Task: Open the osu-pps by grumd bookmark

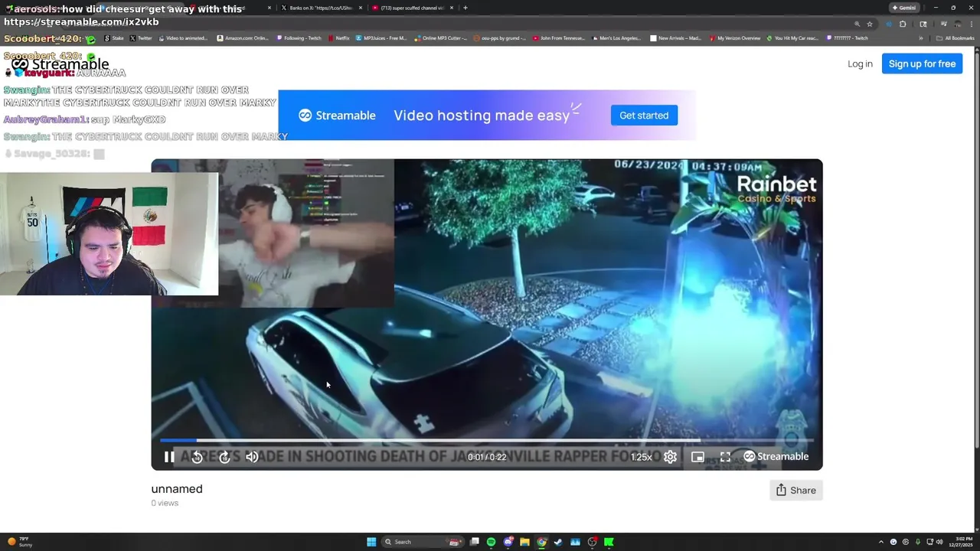Action: coord(500,38)
